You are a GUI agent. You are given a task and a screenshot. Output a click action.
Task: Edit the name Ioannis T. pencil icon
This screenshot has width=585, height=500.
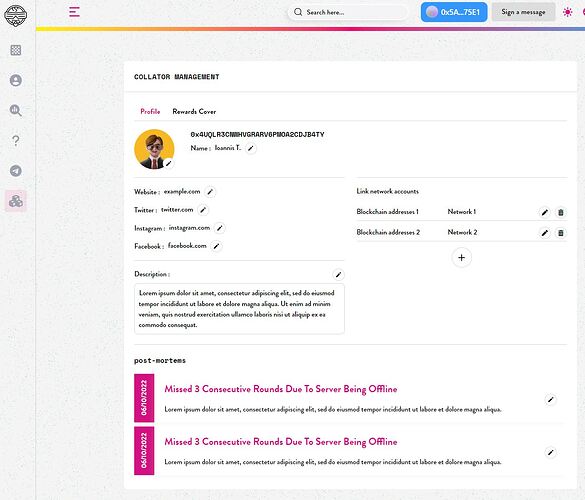(x=251, y=149)
